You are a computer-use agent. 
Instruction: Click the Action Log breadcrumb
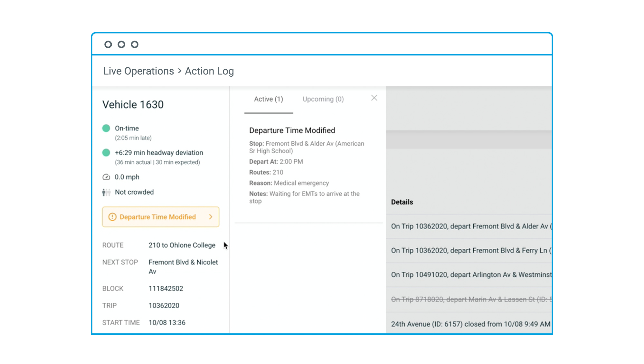[209, 71]
